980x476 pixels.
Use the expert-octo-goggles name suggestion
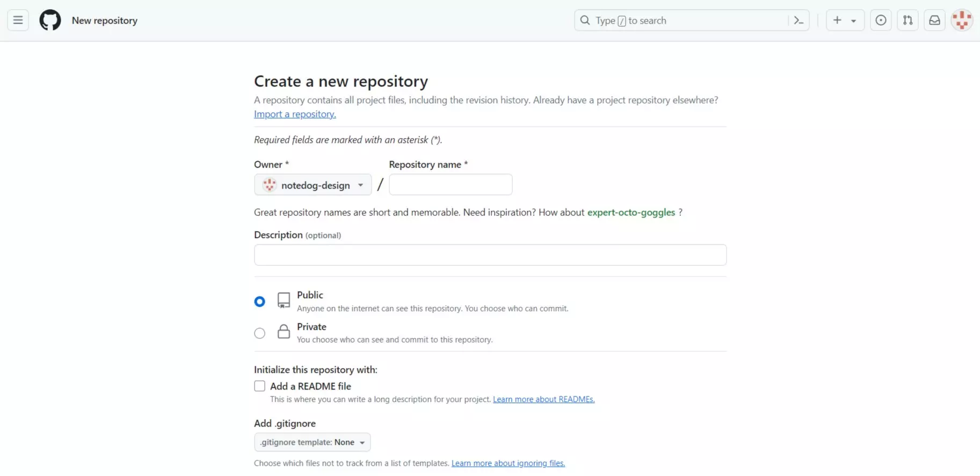point(631,212)
